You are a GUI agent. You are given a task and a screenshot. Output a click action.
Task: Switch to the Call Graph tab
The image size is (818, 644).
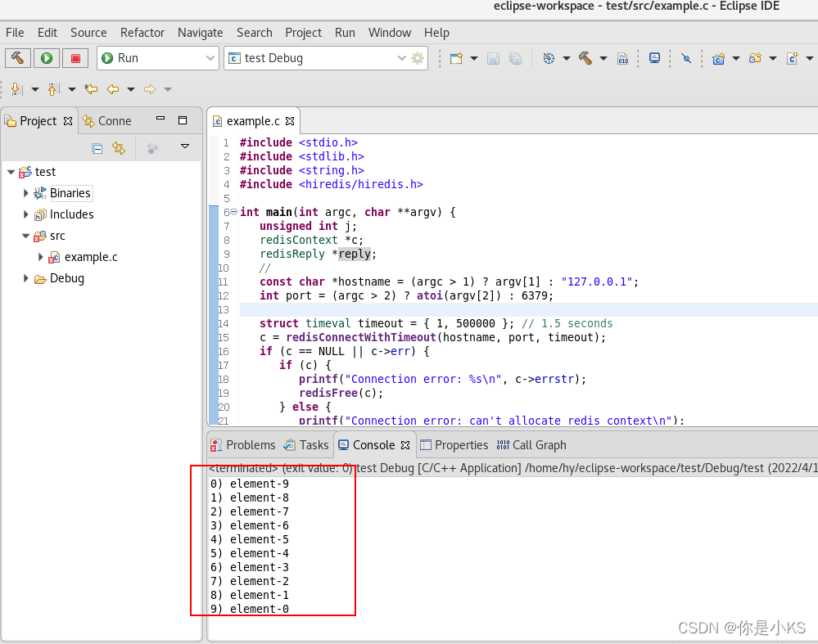pos(531,445)
